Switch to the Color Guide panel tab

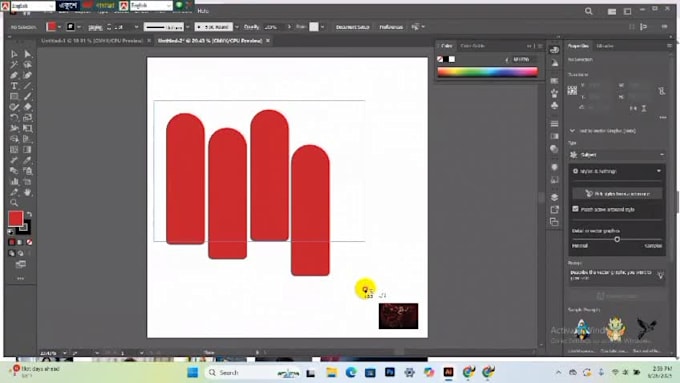(x=472, y=46)
